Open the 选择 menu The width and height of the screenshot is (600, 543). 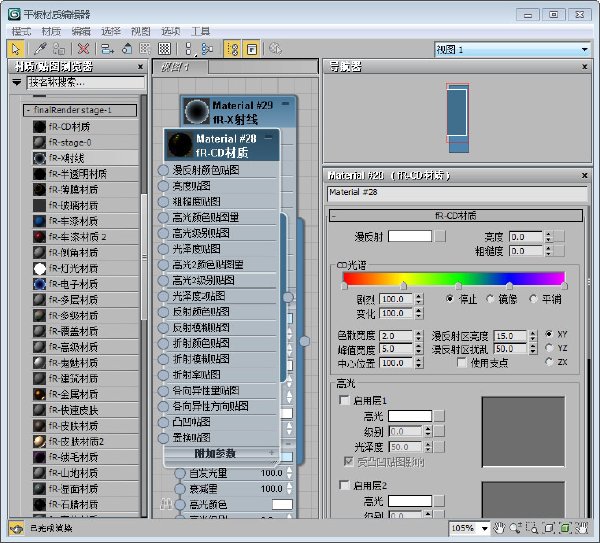coord(111,31)
